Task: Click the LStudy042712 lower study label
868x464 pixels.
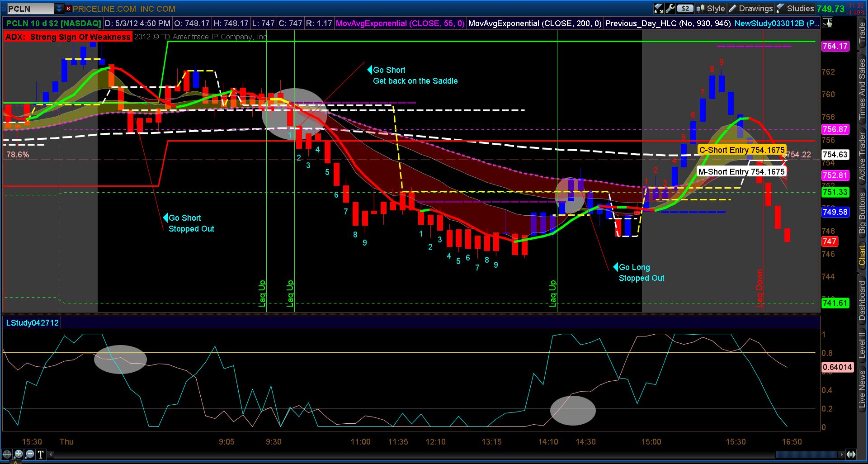Action: point(32,323)
